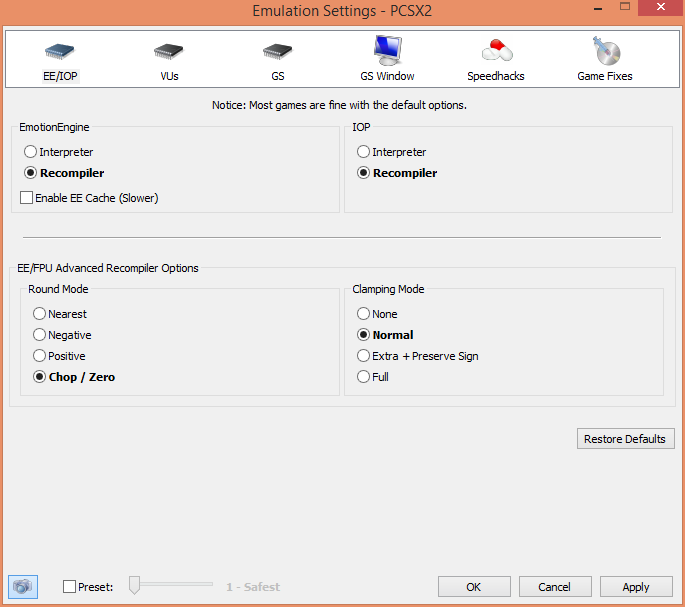
Task: Open the Game Fixes disc icon page
Action: (x=606, y=51)
